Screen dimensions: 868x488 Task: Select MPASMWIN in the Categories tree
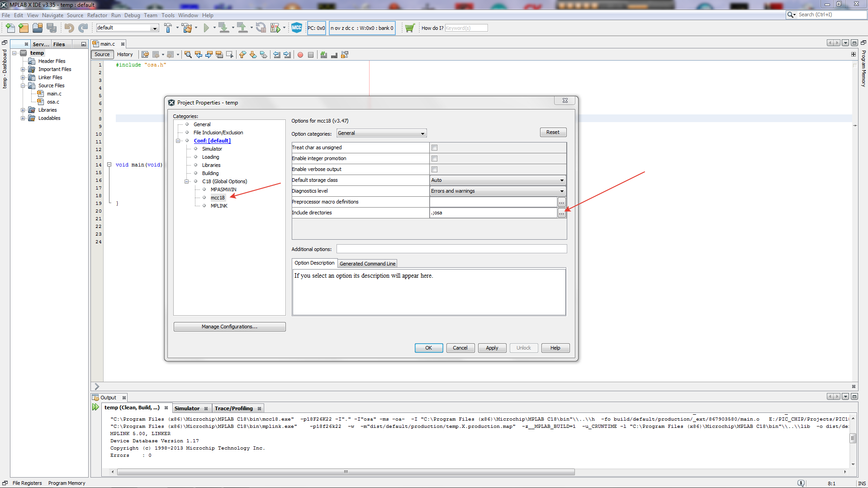[223, 190]
